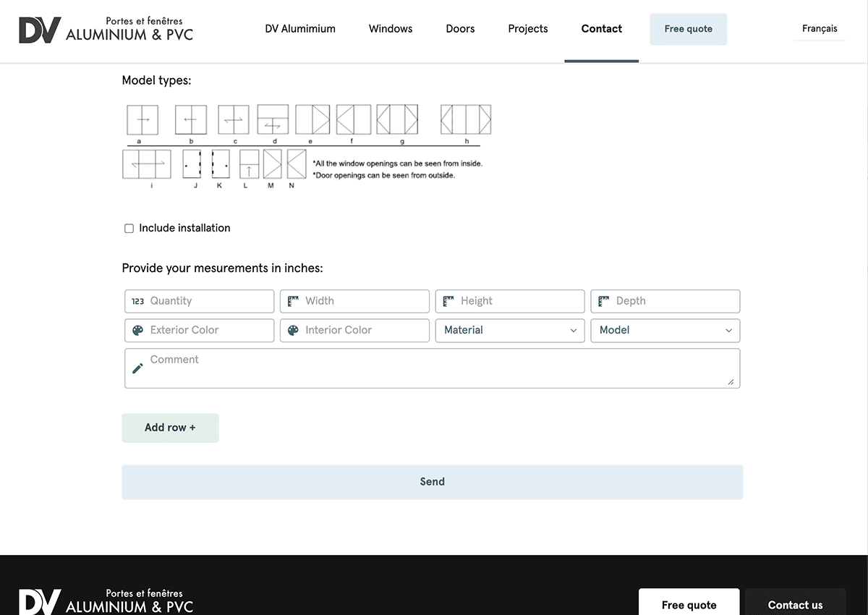Click the model types diagram image
The height and width of the screenshot is (615, 868).
307,146
